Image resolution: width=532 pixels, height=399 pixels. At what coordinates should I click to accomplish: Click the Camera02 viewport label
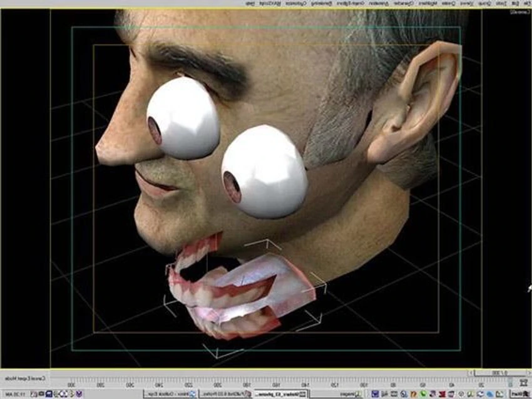(x=522, y=11)
